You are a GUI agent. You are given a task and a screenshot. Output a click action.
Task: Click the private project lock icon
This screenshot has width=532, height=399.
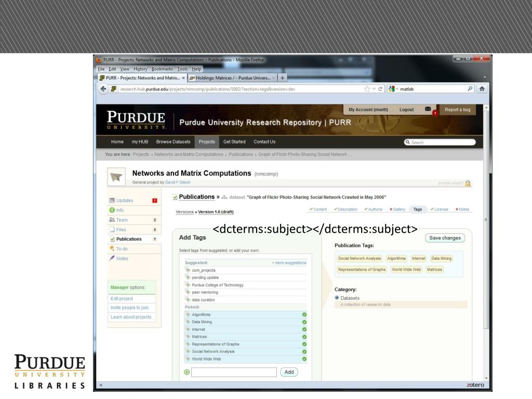(x=468, y=183)
